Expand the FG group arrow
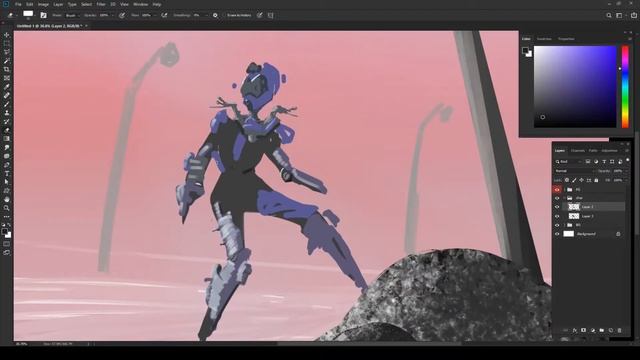Screen dimensions: 640x360 (564, 190)
